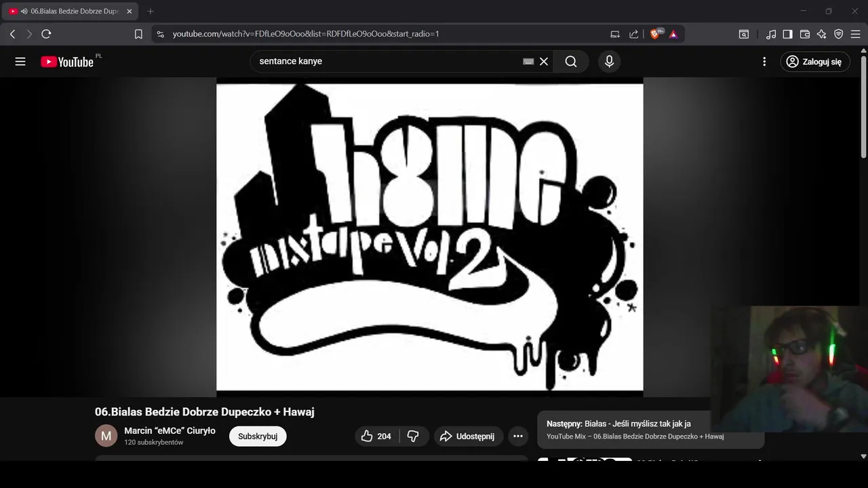Open next video Białas - Jeśli myślisz tak jak ja
This screenshot has width=868, height=488.
click(618, 424)
